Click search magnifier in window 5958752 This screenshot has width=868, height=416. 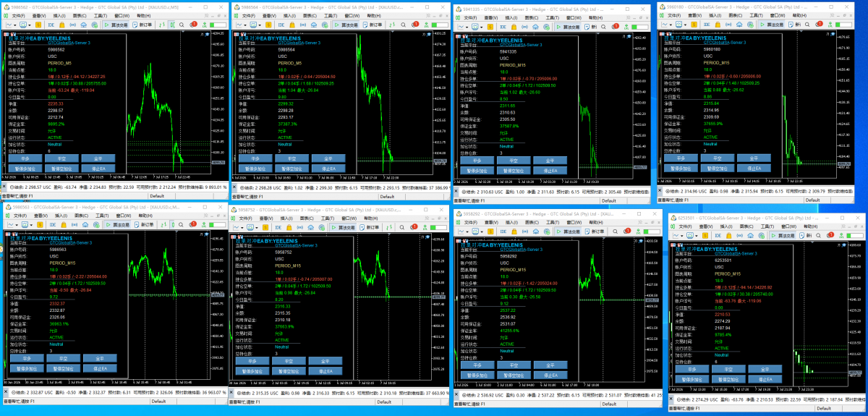403,227
